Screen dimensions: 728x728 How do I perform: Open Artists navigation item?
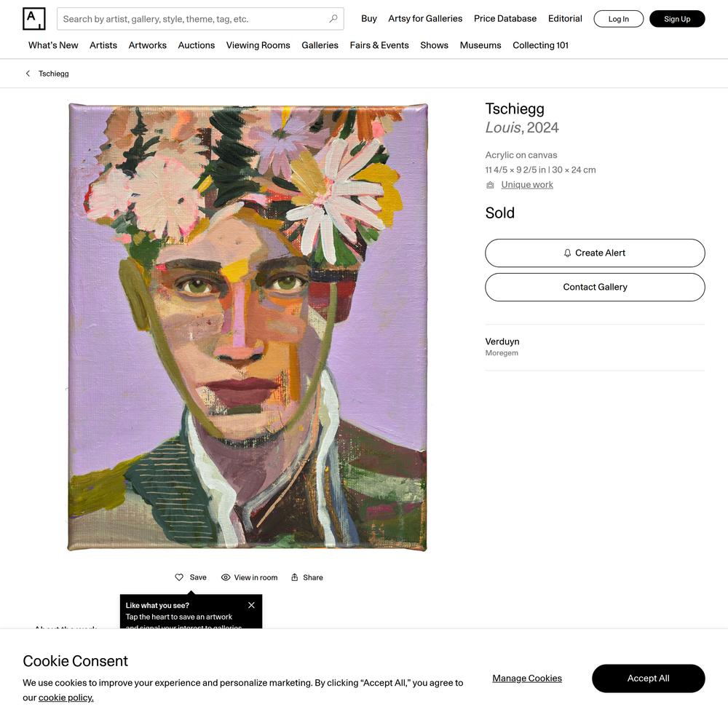coord(103,45)
